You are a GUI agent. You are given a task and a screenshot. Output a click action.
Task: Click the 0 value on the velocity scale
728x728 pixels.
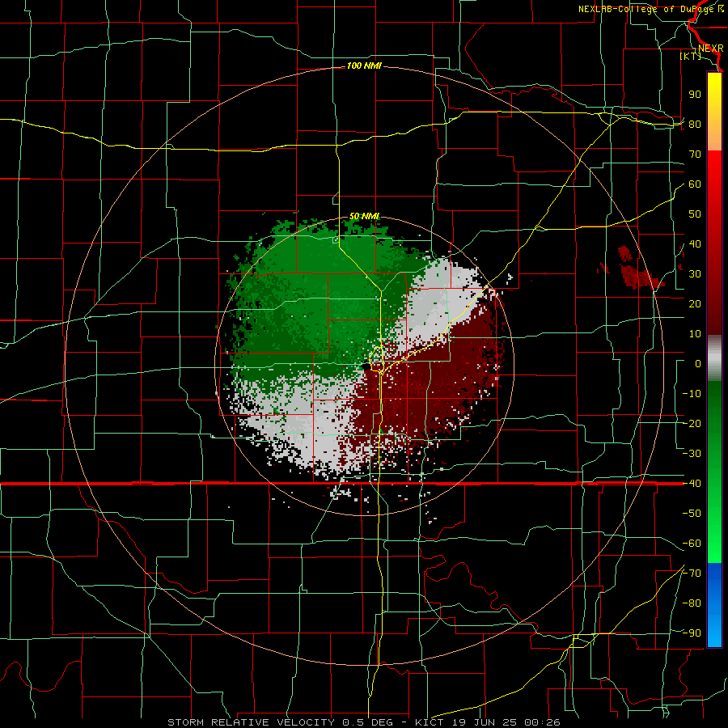(x=698, y=363)
